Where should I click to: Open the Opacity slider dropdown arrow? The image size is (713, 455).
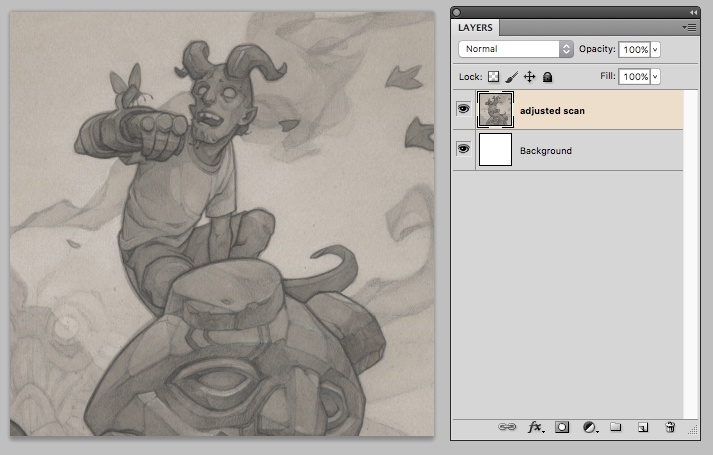coord(655,50)
